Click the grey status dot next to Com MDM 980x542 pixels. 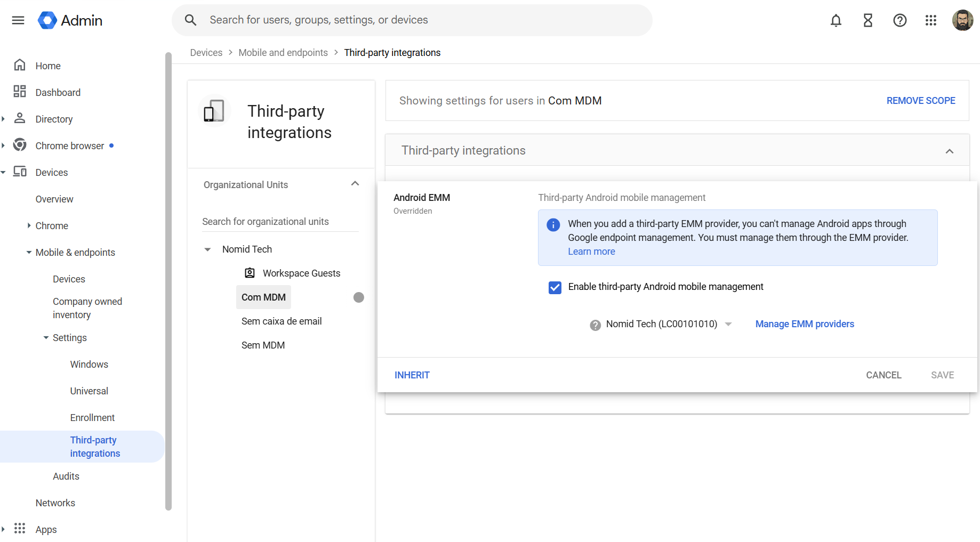point(359,297)
